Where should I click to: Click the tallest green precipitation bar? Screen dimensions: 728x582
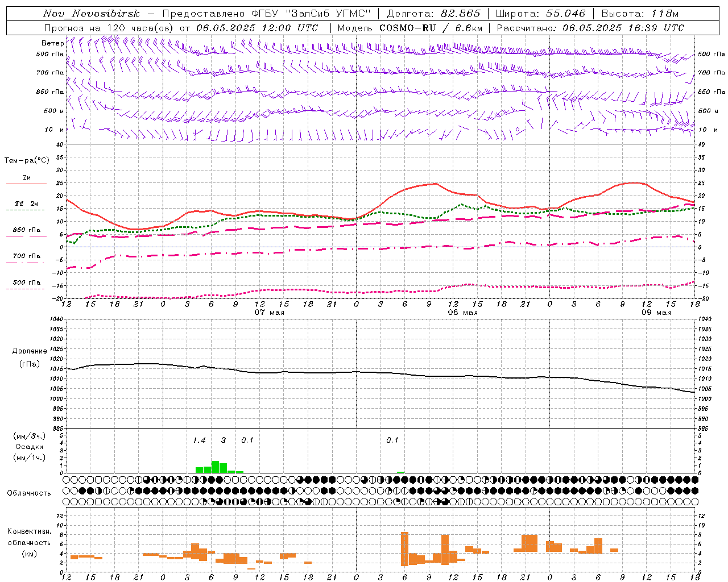pos(215,467)
